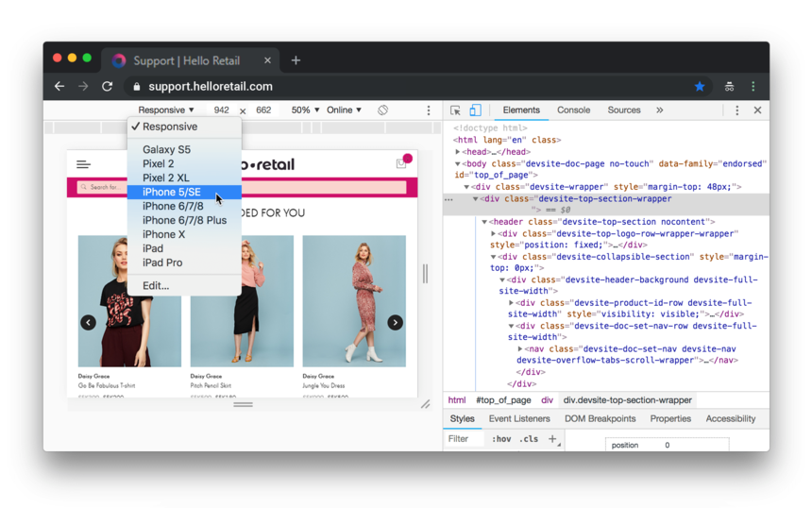Choose Edit... in the device list
Viewport: 812px width, 508px height.
click(156, 285)
